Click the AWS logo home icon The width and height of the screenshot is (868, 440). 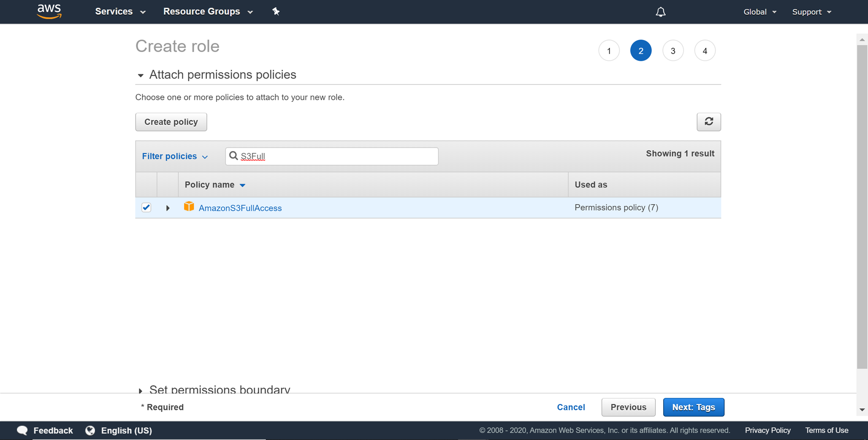(49, 12)
